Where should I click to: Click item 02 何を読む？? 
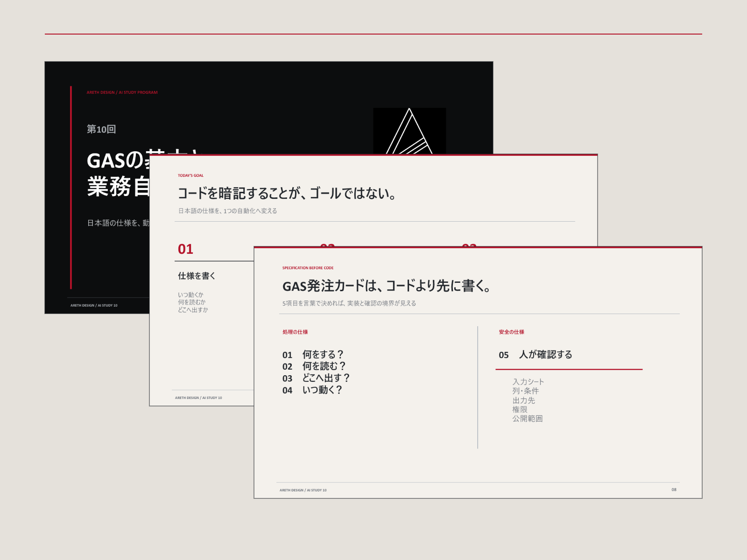pyautogui.click(x=314, y=366)
